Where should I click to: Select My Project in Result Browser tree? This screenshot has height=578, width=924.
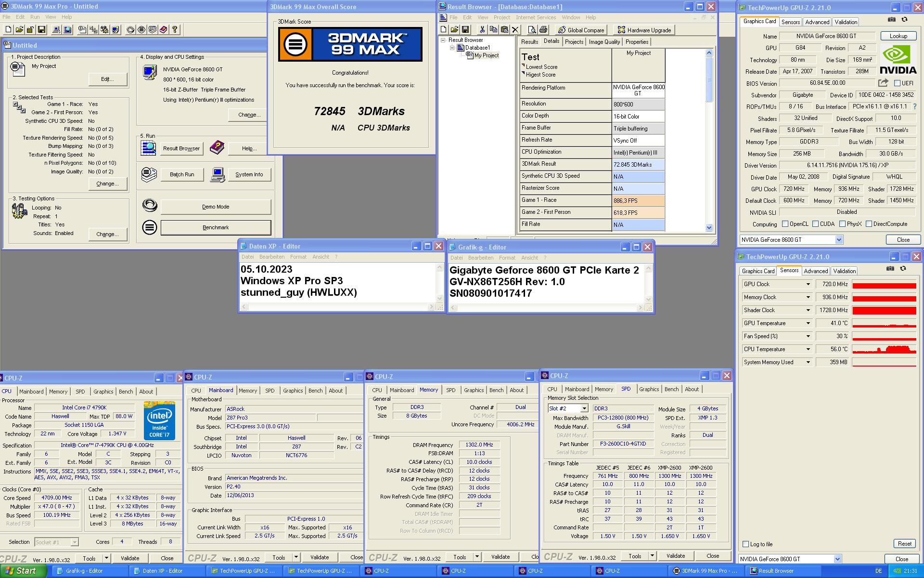click(486, 55)
